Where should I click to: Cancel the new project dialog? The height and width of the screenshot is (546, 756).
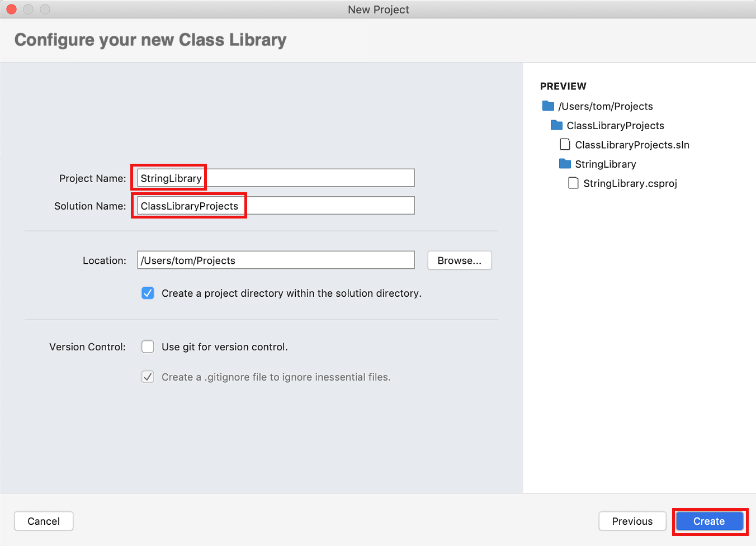(43, 521)
